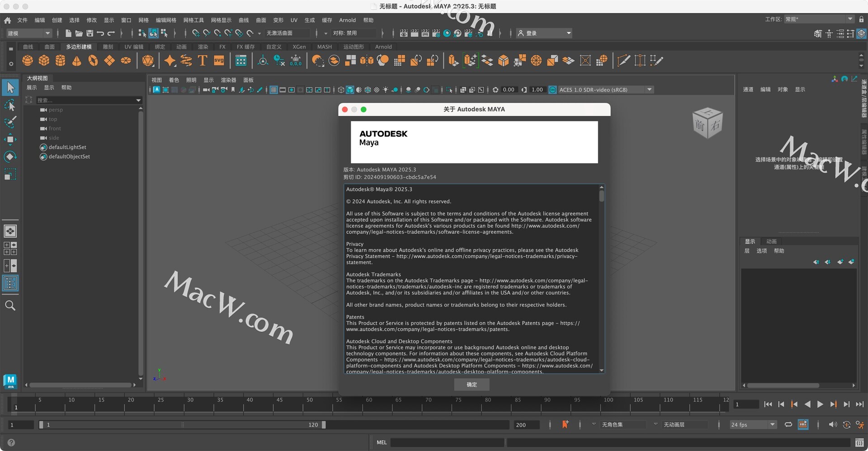This screenshot has width=868, height=451.
Task: Select the arrow Select tool in toolbox
Action: coord(10,87)
